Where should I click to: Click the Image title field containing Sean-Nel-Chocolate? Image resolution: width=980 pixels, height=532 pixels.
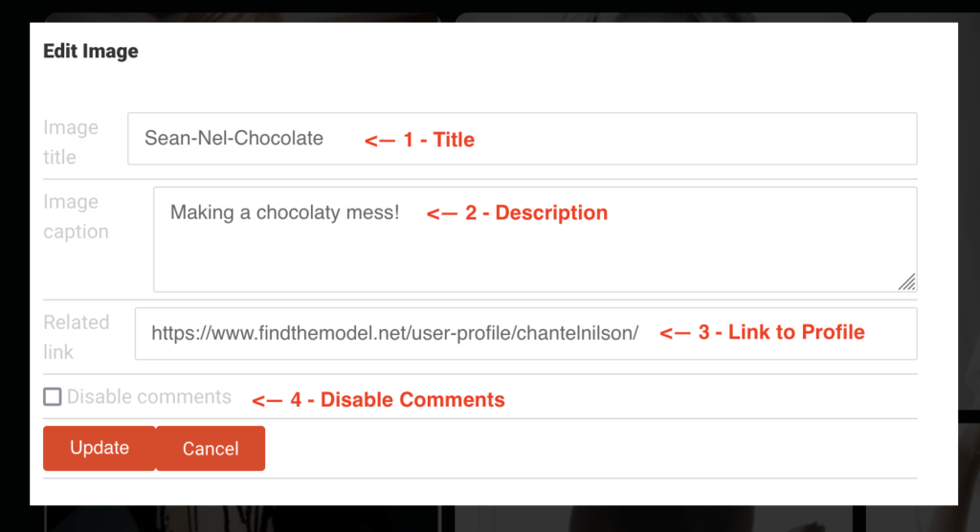(x=522, y=139)
